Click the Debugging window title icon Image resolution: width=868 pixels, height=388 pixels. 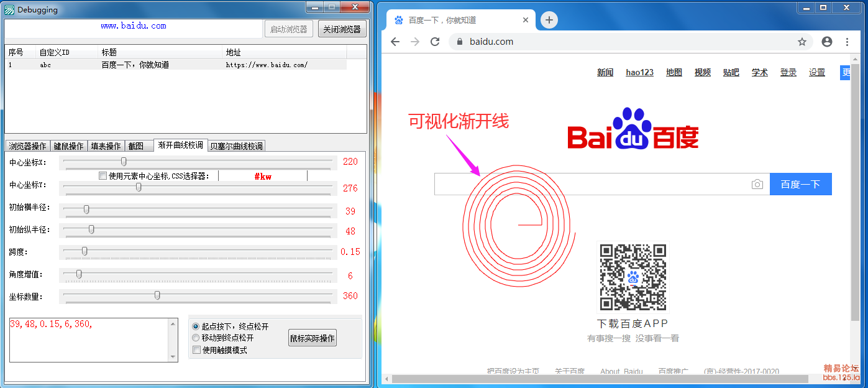9,9
